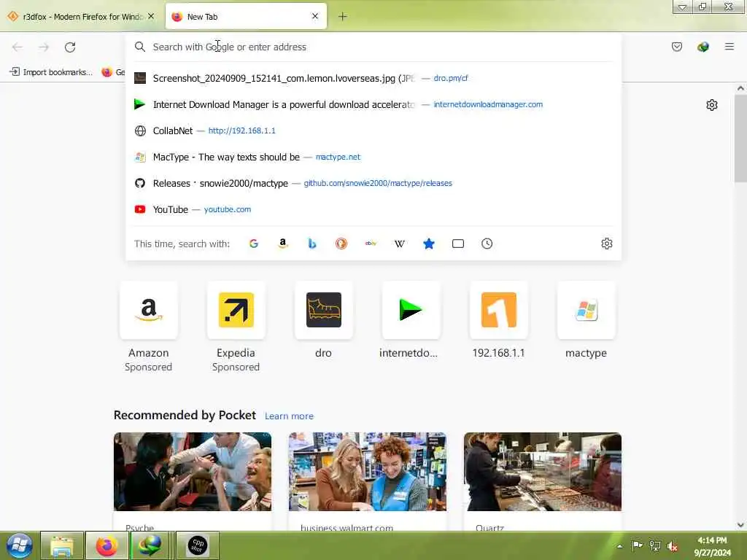Search this time with Bing icon
This screenshot has height=560, width=747.
312,244
